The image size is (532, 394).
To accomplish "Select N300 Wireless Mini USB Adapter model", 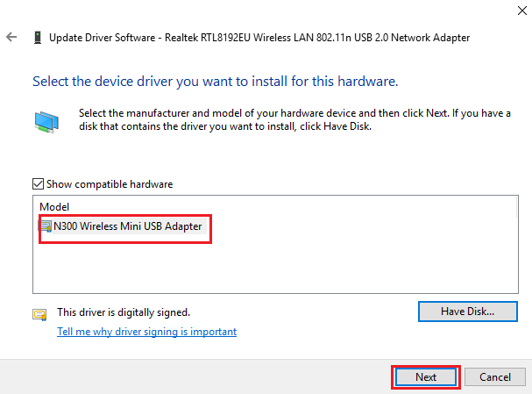I will point(128,226).
